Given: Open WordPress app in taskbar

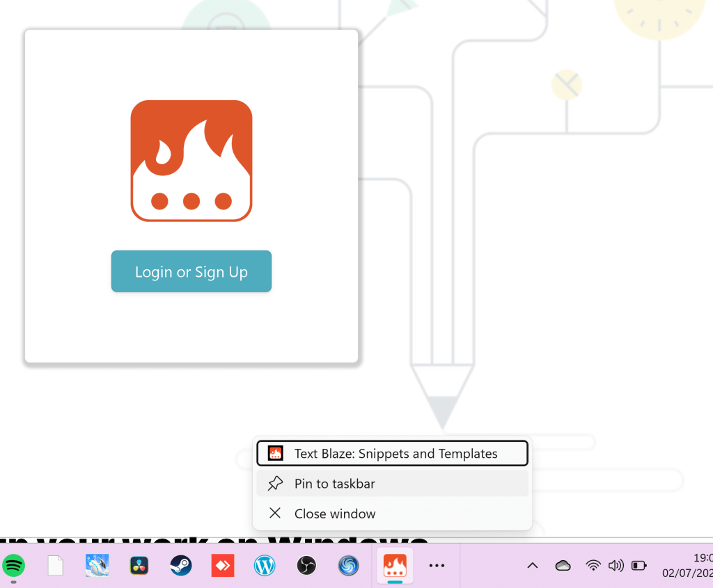Looking at the screenshot, I should click(265, 566).
